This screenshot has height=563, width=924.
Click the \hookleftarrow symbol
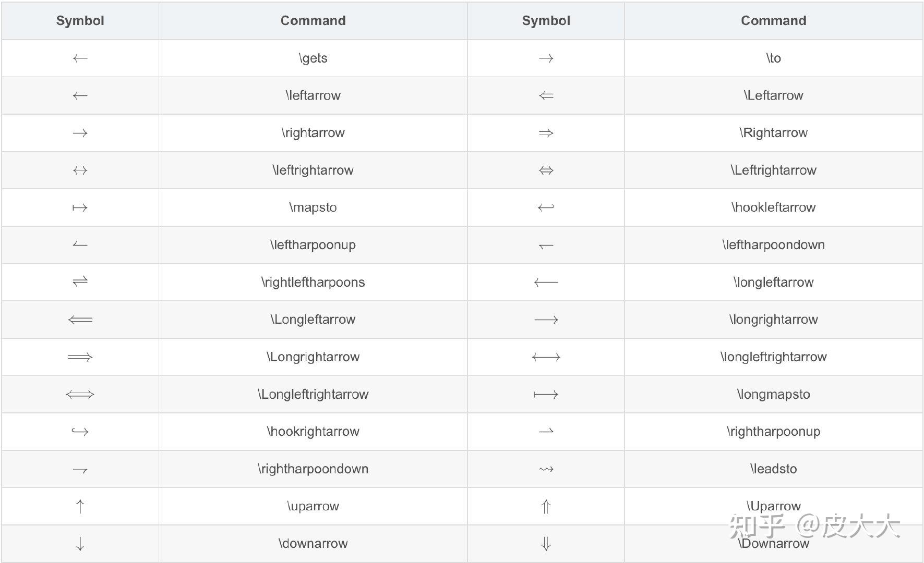546,208
